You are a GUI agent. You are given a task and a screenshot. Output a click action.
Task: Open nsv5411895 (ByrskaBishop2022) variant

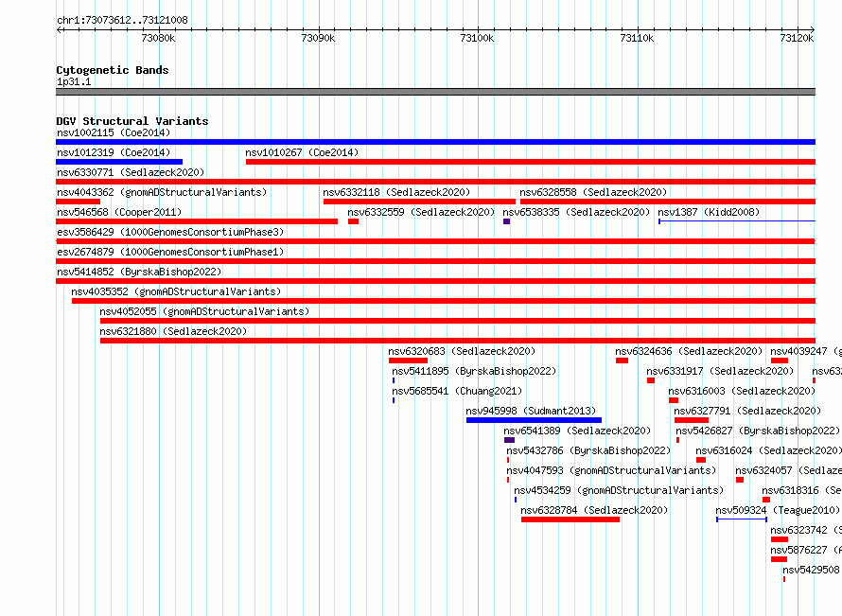pyautogui.click(x=474, y=371)
